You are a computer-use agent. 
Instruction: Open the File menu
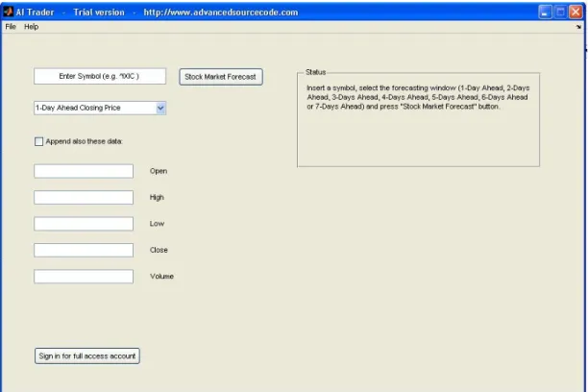pyautogui.click(x=11, y=27)
